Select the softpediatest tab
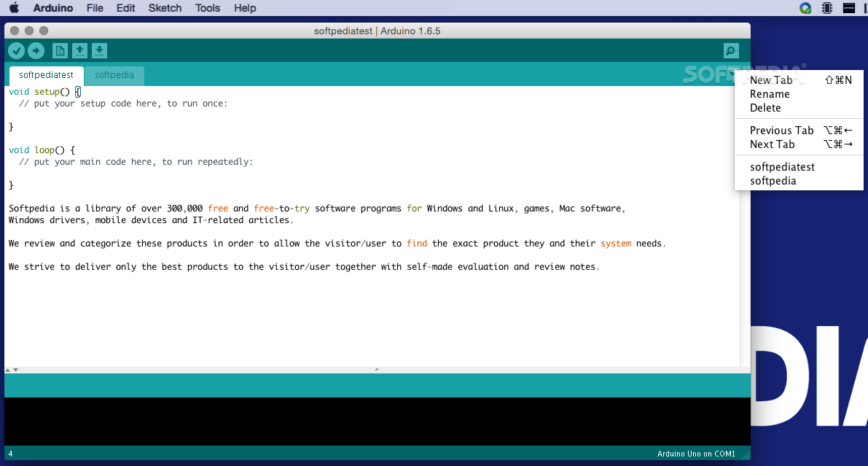The width and height of the screenshot is (868, 466). point(45,75)
